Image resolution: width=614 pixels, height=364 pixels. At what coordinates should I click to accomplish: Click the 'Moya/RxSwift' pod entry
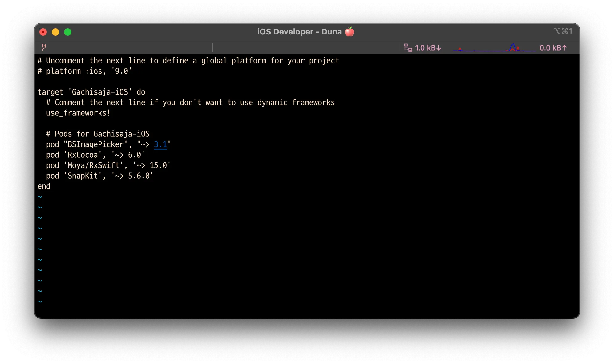(93, 165)
